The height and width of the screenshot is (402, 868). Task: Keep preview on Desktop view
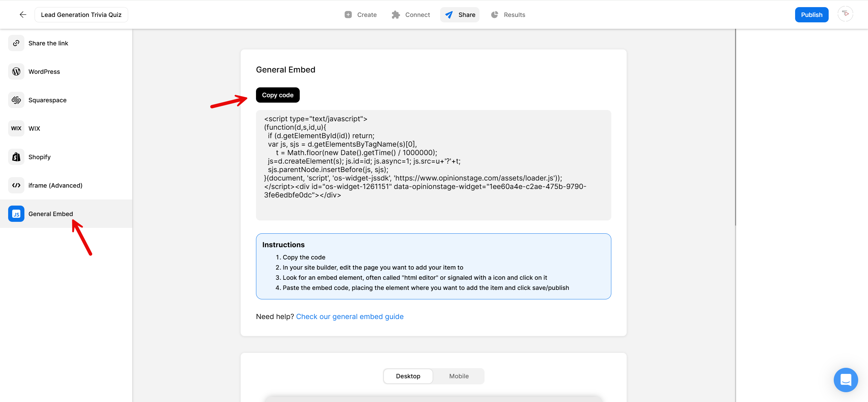coord(408,376)
